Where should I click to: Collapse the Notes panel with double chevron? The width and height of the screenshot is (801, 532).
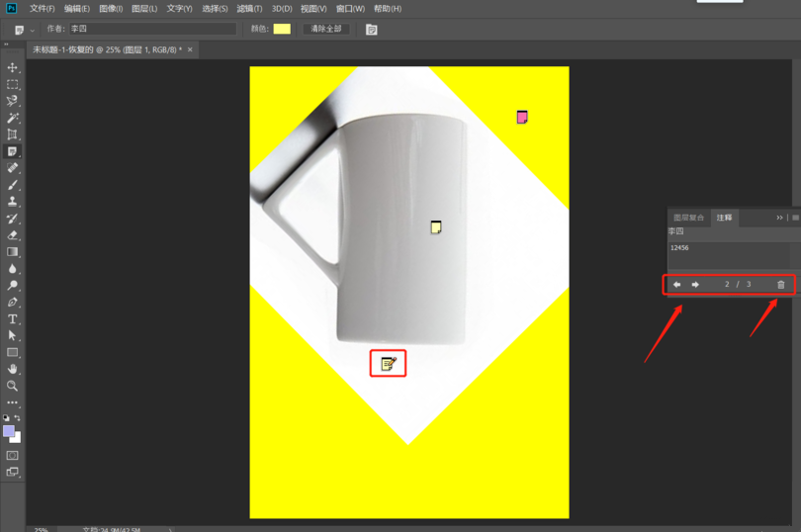point(779,218)
